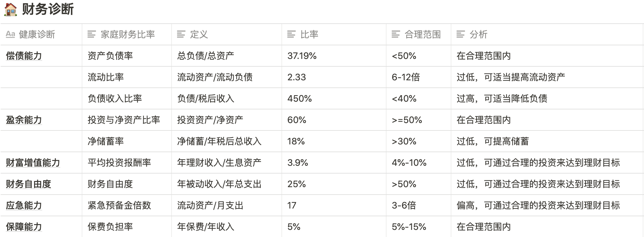Image resolution: width=644 pixels, height=237 pixels.
Task: Open the 偿债能力 row page
Action: (24, 56)
